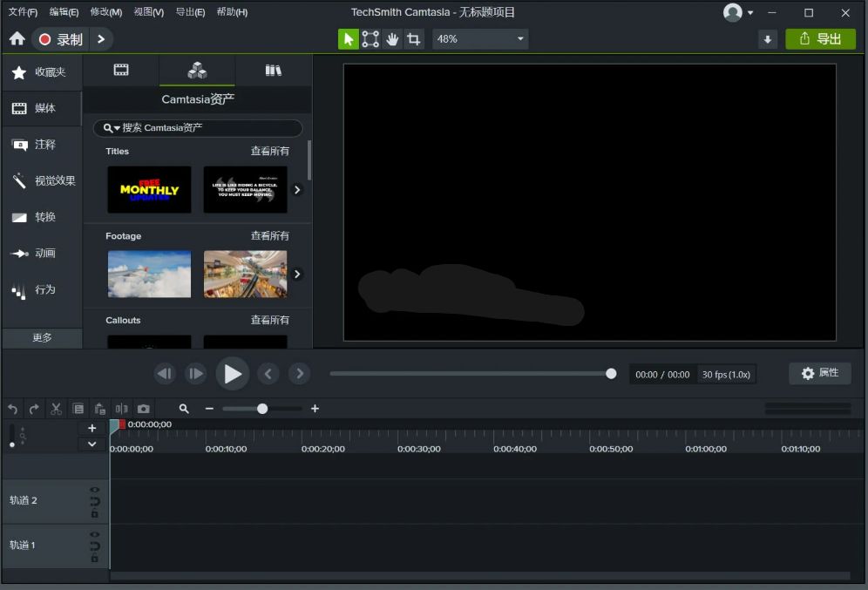
Task: Toggle the magnet icon on 轨道 1
Action: [x=95, y=546]
